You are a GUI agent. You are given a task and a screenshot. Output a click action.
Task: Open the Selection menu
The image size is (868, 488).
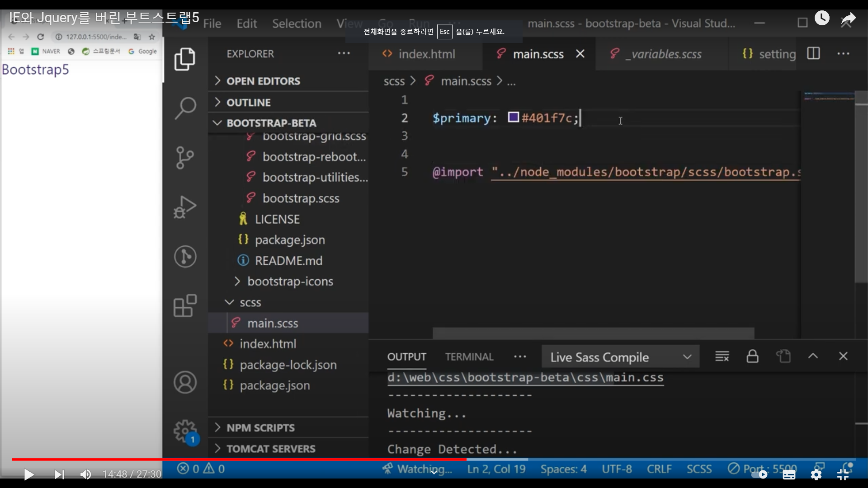click(x=297, y=23)
